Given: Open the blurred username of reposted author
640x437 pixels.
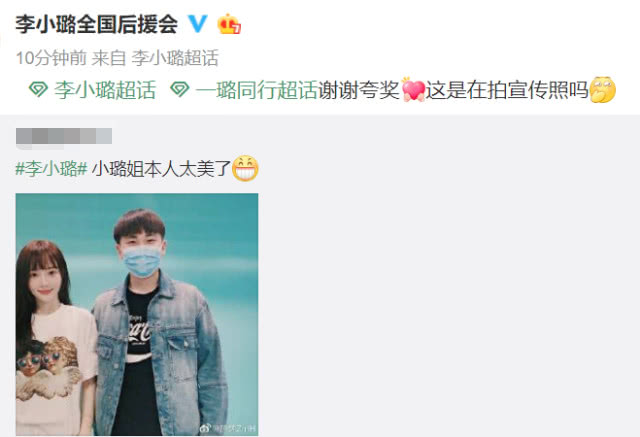Looking at the screenshot, I should pos(64,136).
